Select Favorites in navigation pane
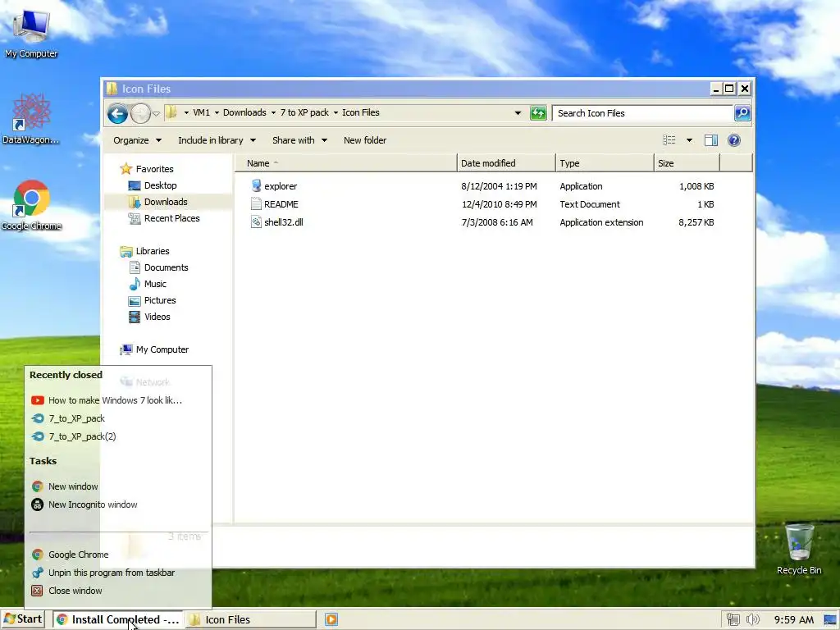The height and width of the screenshot is (630, 840). coord(147,169)
